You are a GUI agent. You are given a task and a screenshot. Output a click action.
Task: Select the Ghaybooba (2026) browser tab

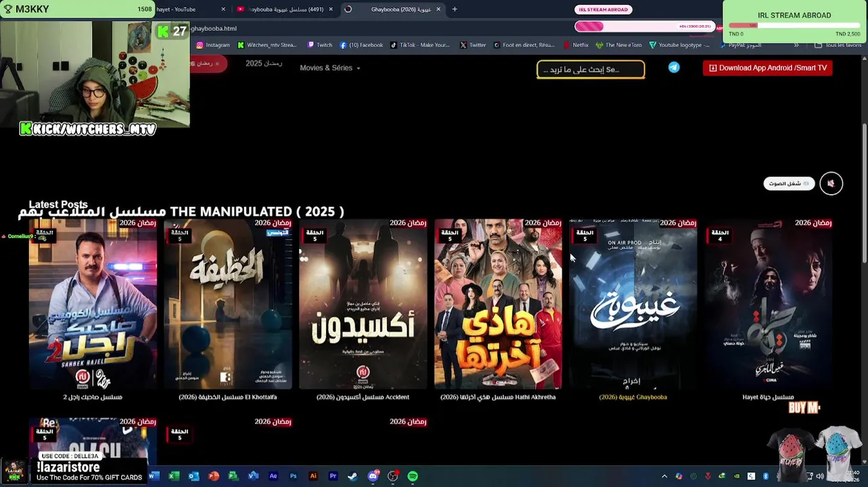click(394, 9)
